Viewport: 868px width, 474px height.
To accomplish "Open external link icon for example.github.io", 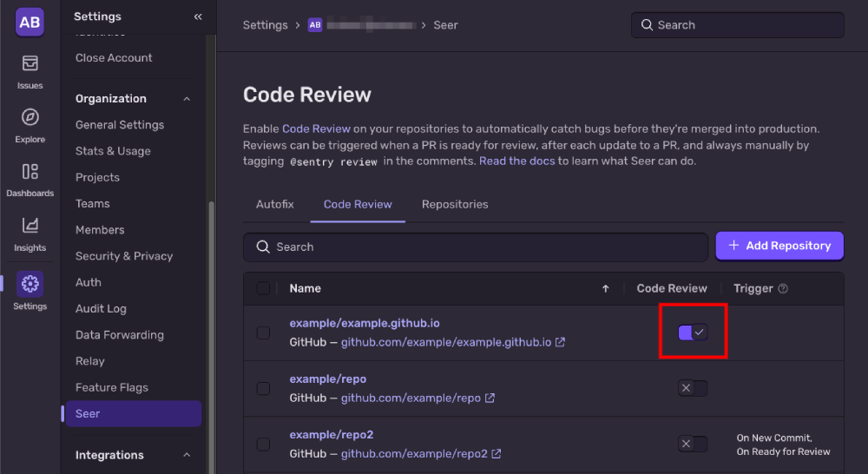I will coord(560,342).
